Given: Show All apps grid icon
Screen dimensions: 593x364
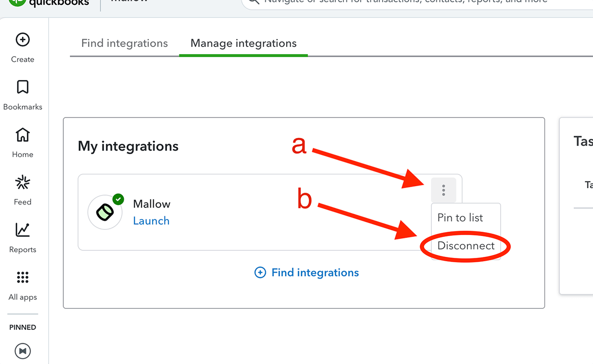Looking at the screenshot, I should (x=23, y=278).
